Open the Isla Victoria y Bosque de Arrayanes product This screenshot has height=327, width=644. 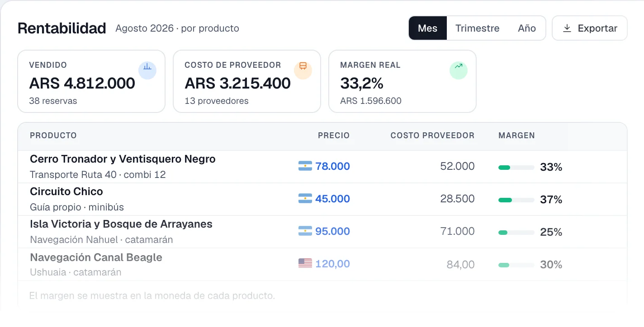point(121,224)
